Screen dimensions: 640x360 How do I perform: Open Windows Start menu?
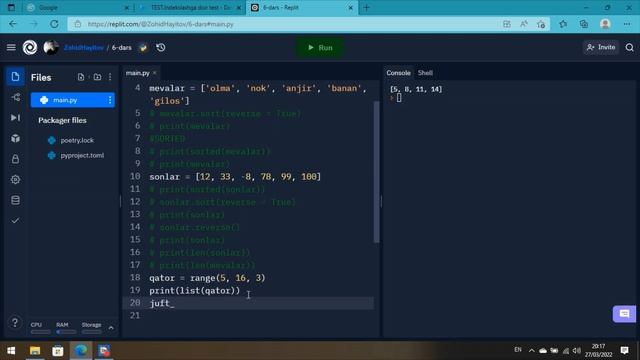(11, 351)
